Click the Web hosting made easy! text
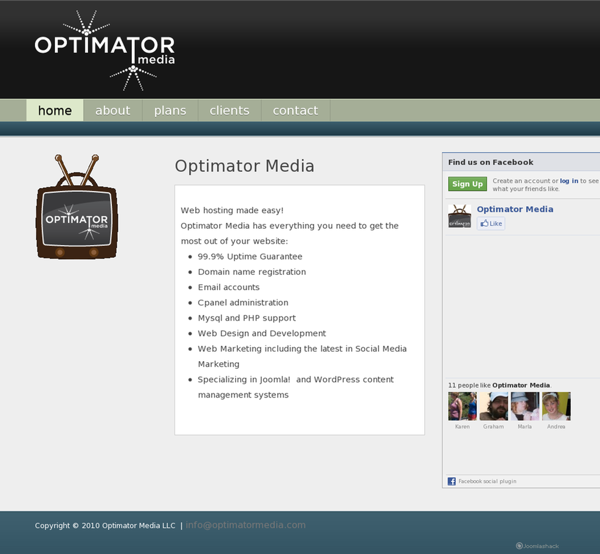Image resolution: width=600 pixels, height=554 pixels. (x=232, y=210)
